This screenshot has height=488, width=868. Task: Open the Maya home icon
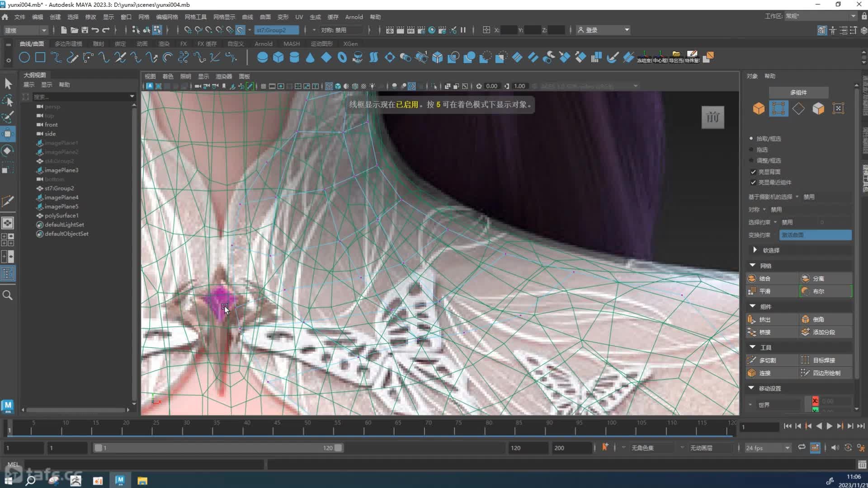[x=5, y=17]
